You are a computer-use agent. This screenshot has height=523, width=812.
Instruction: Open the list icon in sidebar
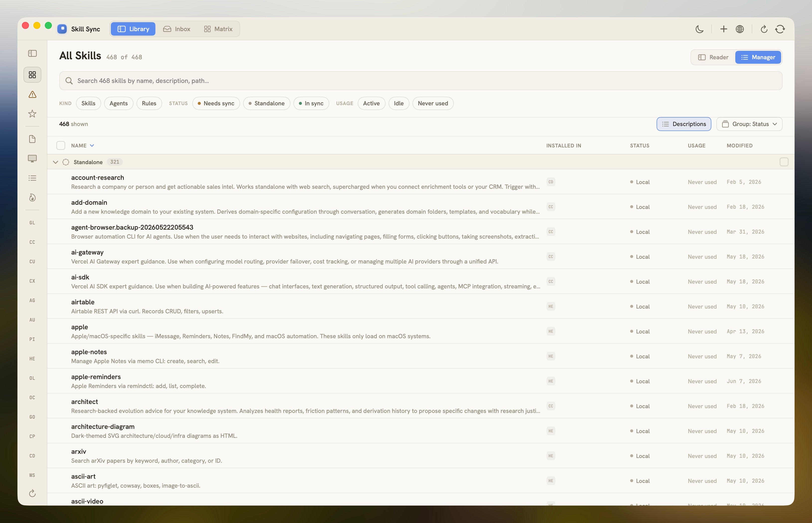(32, 178)
